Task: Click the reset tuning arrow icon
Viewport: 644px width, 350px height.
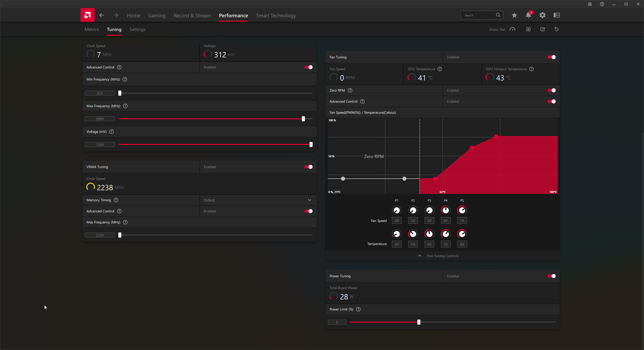Action: 556,29
